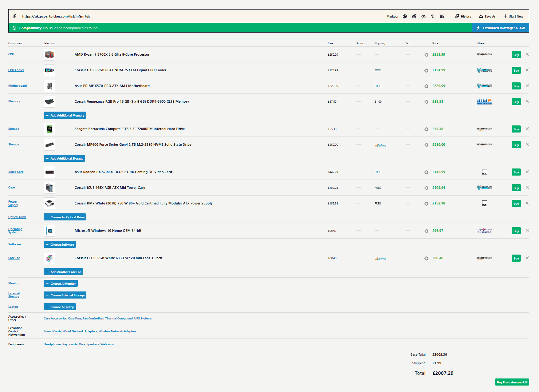Expand Add Additional Storage

64,158
